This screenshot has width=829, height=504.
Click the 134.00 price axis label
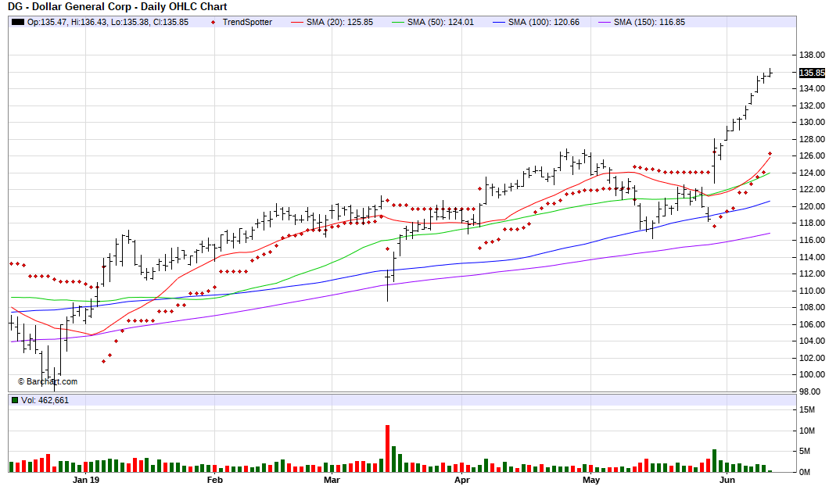pos(812,89)
